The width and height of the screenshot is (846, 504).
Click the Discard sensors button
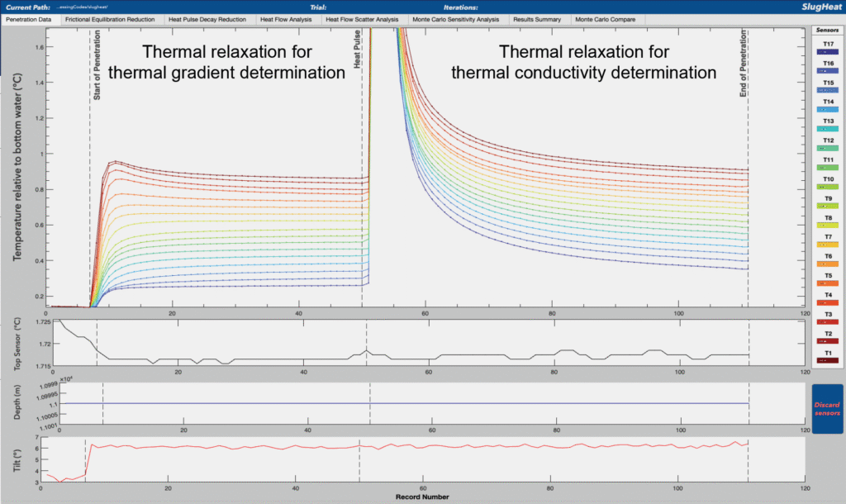(826, 408)
